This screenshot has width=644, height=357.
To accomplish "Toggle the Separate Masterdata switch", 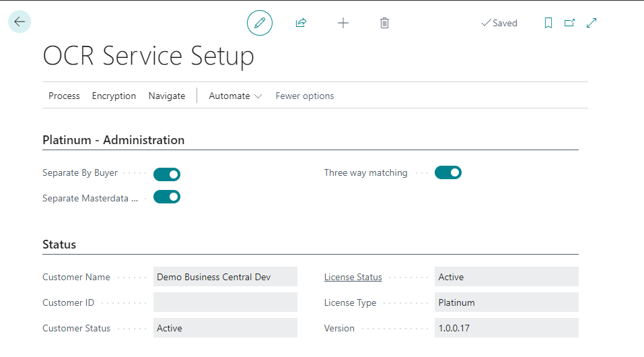I will [x=167, y=197].
